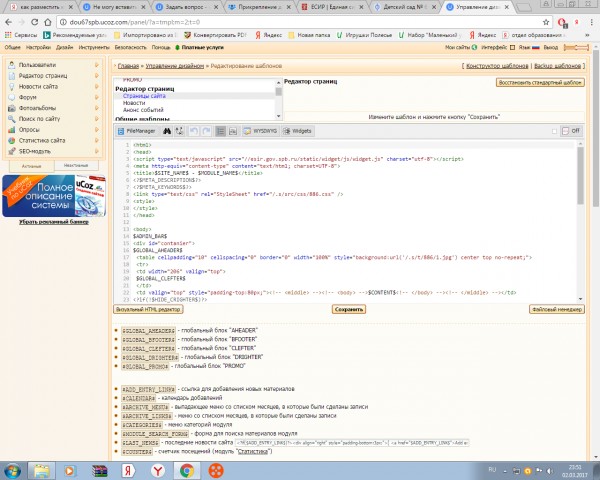Viewport: 600px width, 480px height.
Task: Open the Настройки menu
Action: (38, 47)
